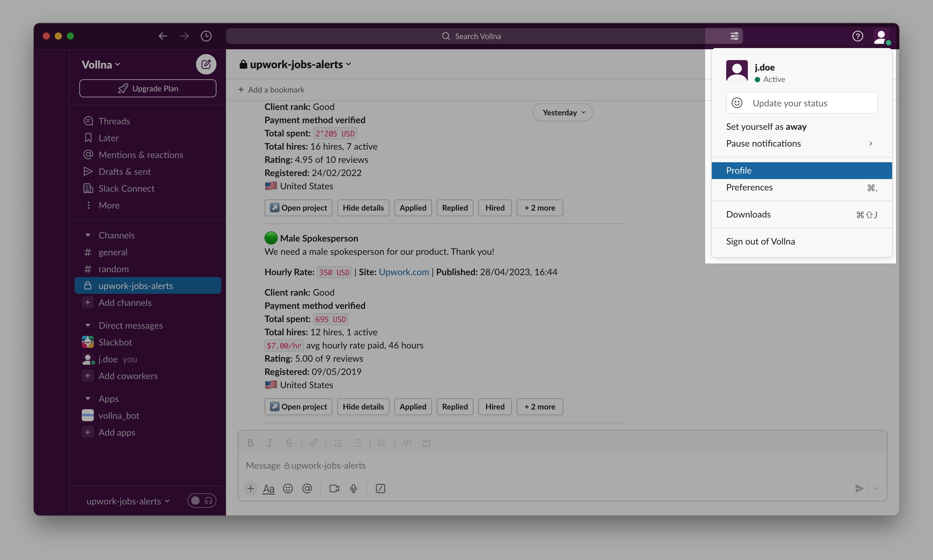933x560 pixels.
Task: Open the history clock icon
Action: tap(206, 36)
